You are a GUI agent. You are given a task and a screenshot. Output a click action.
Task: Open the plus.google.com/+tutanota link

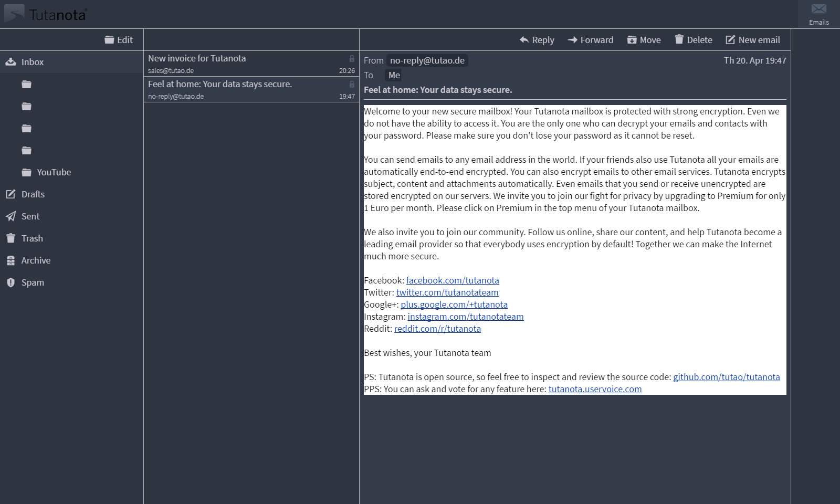click(x=454, y=304)
